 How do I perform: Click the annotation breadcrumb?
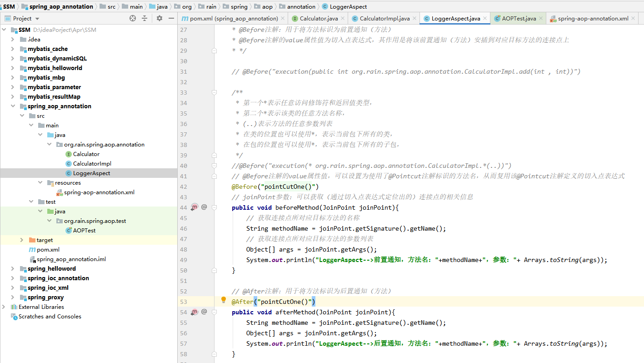(297, 6)
